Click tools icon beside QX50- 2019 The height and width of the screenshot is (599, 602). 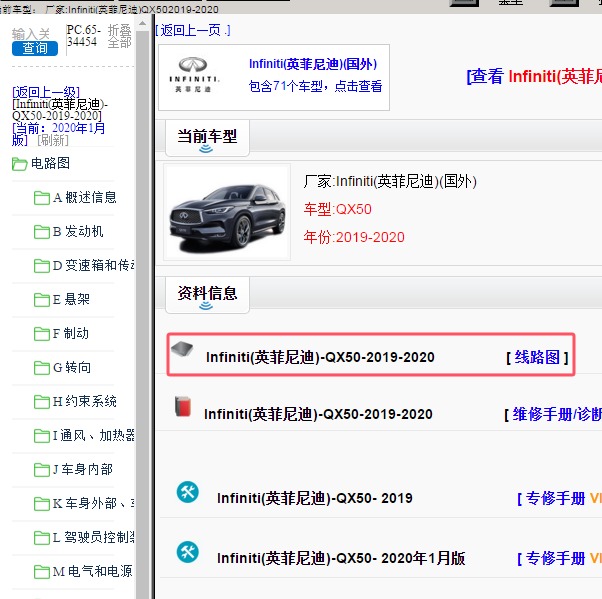click(x=188, y=492)
